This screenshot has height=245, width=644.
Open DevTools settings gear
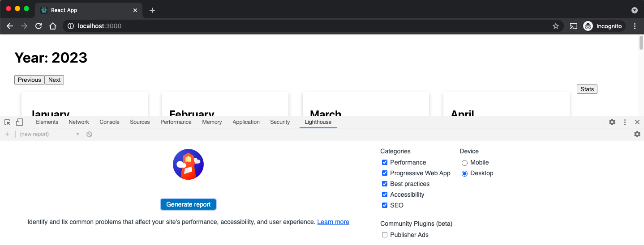tap(612, 122)
